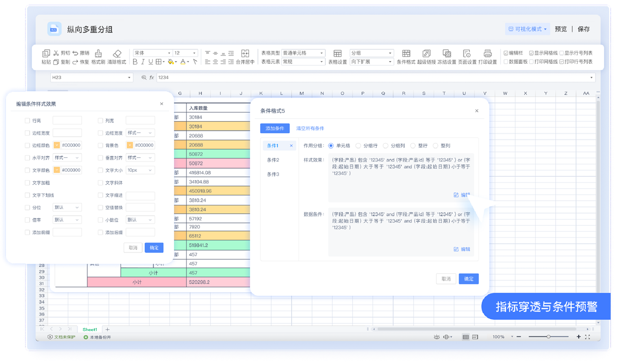Click the paste (粘贴) icon
This screenshot has height=364, width=617.
(46, 54)
